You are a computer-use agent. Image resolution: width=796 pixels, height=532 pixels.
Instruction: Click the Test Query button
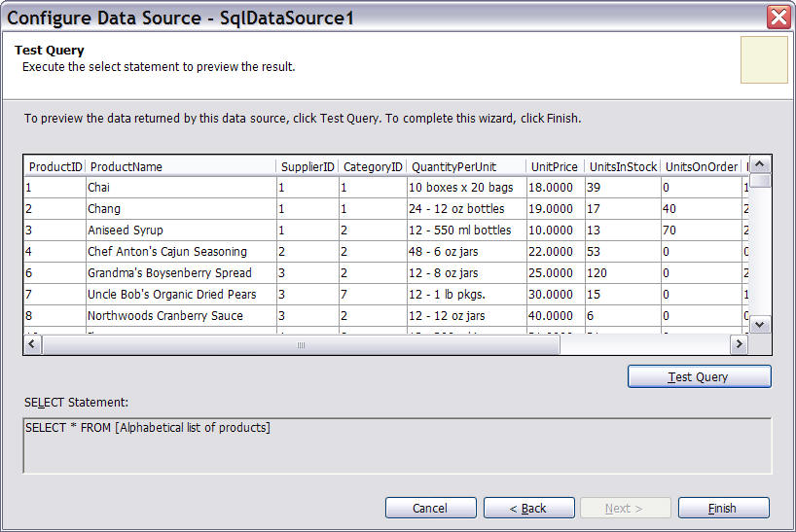699,376
